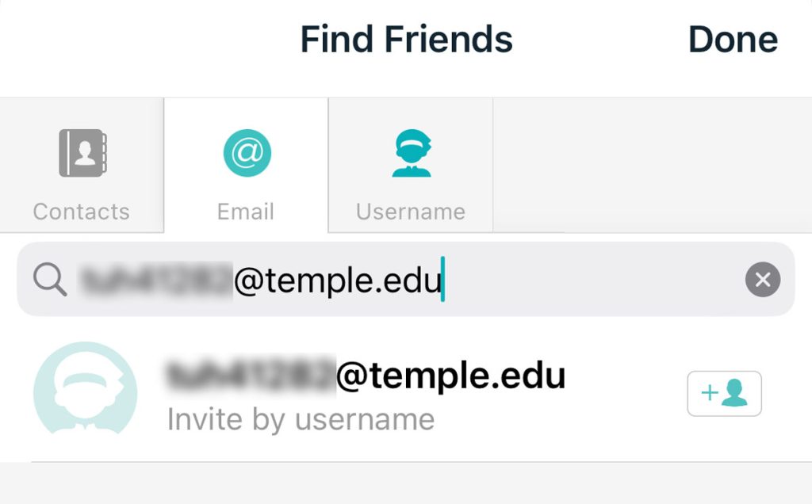Place cursor after .edu in search field
The image size is (812, 504).
[x=443, y=280]
